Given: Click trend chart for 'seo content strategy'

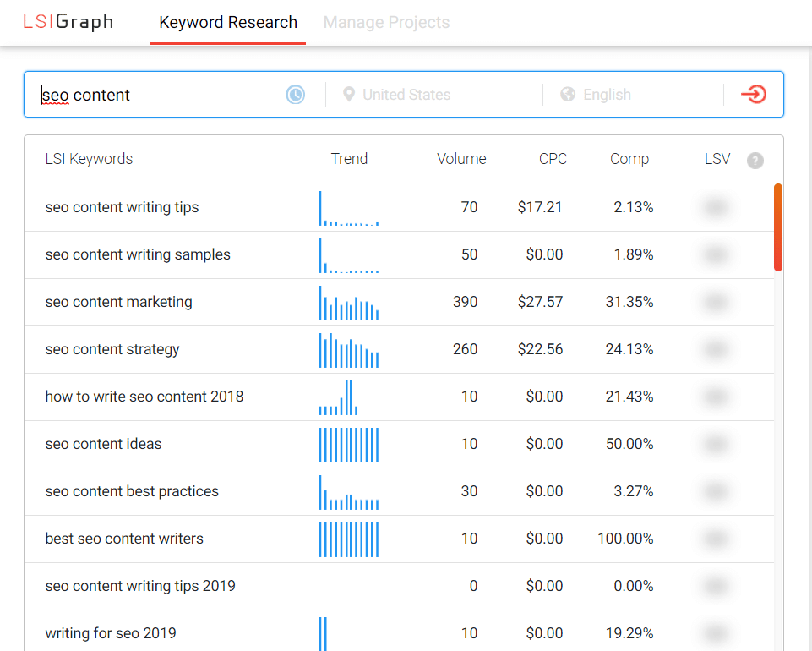Looking at the screenshot, I should pos(348,350).
